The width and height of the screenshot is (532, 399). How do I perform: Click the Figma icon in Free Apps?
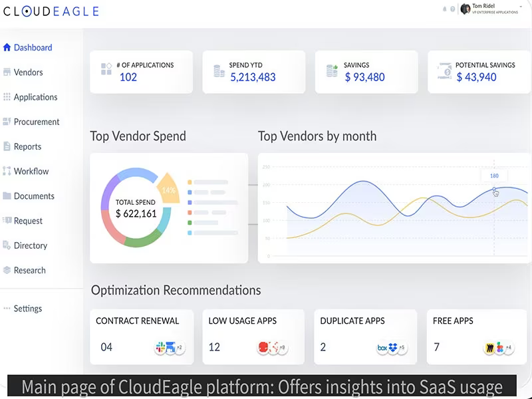coord(500,348)
